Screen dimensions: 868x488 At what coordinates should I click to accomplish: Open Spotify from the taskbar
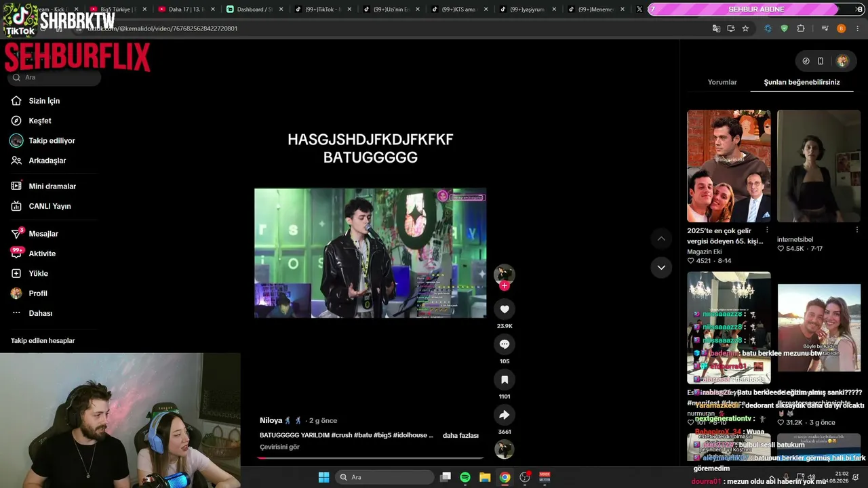pos(465,477)
